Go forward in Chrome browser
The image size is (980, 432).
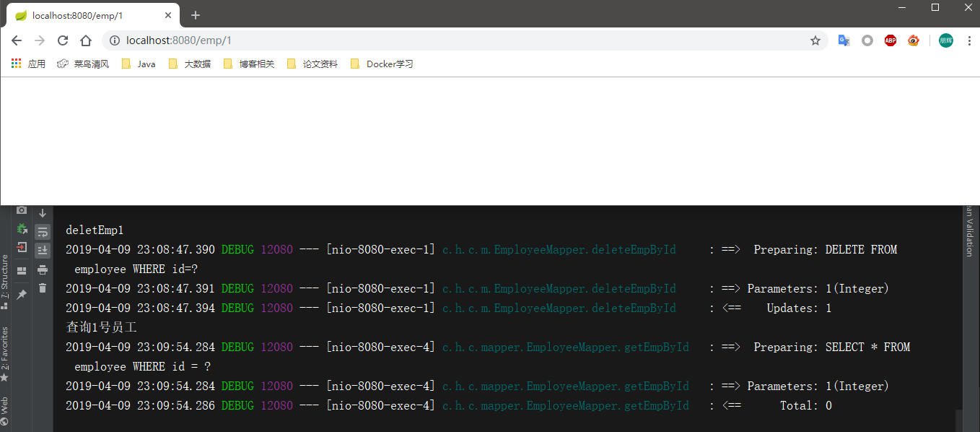point(40,40)
